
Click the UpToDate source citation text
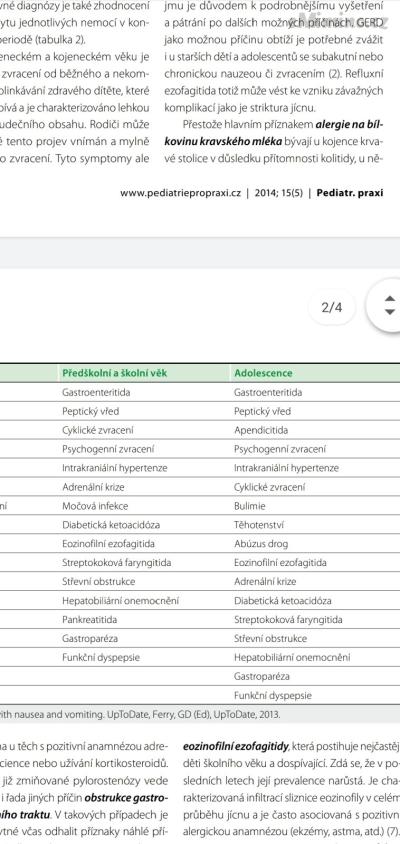coord(140,715)
